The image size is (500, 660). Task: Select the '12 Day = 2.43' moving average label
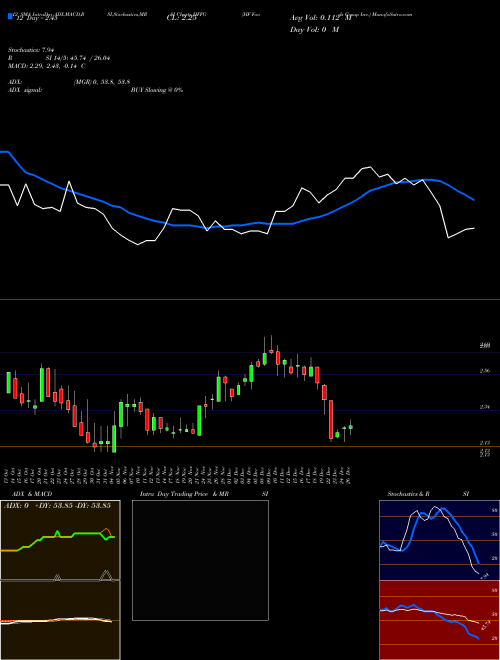point(36,19)
